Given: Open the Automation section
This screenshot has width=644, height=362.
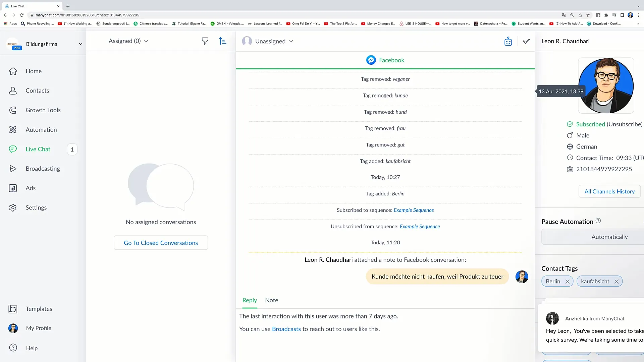Looking at the screenshot, I should click(x=41, y=129).
